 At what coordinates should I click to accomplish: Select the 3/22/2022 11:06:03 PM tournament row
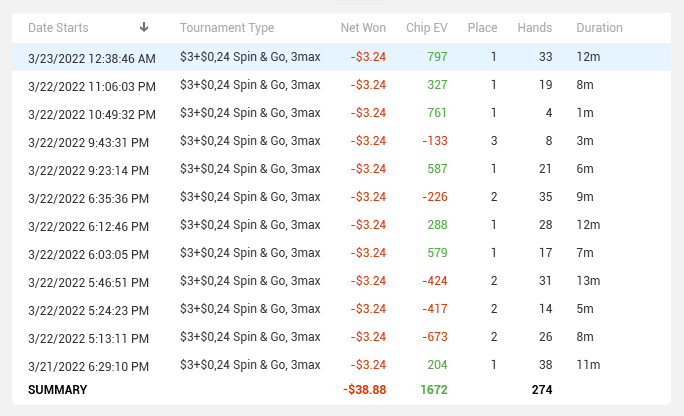[341, 85]
